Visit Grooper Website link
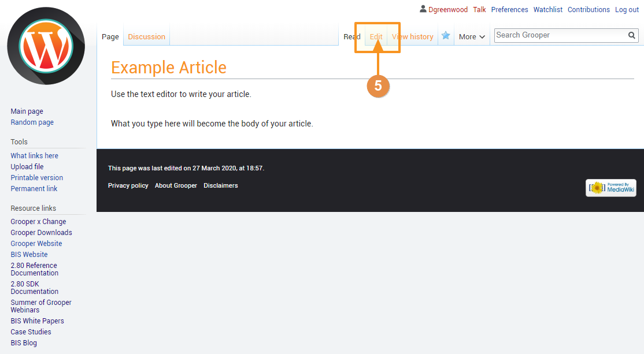 pyautogui.click(x=36, y=244)
